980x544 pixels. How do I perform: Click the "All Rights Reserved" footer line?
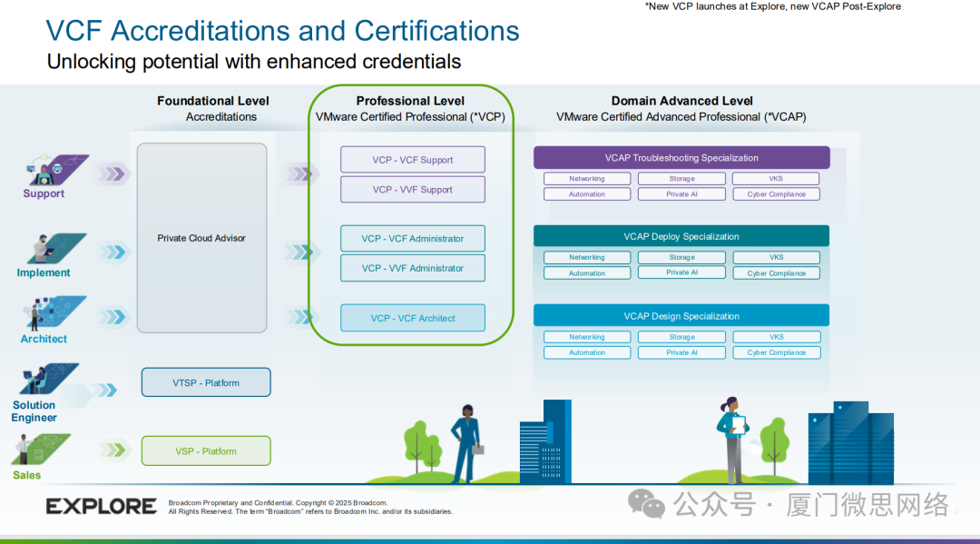(310, 511)
